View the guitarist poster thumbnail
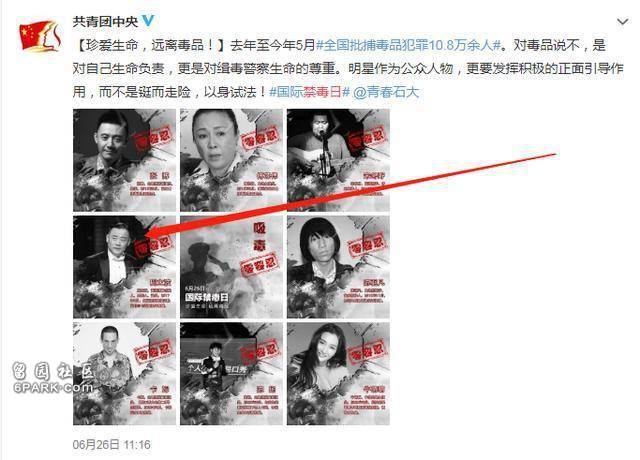The width and height of the screenshot is (640, 460). point(338,160)
